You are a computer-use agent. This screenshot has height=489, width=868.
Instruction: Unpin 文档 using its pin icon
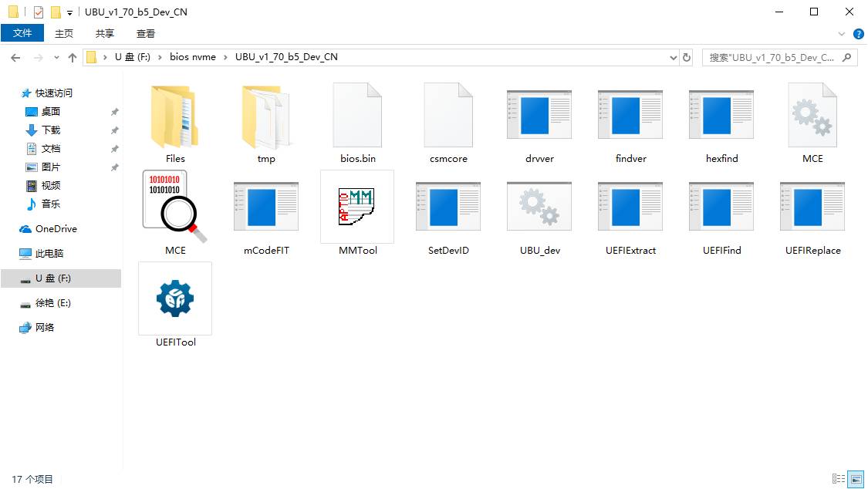[115, 149]
